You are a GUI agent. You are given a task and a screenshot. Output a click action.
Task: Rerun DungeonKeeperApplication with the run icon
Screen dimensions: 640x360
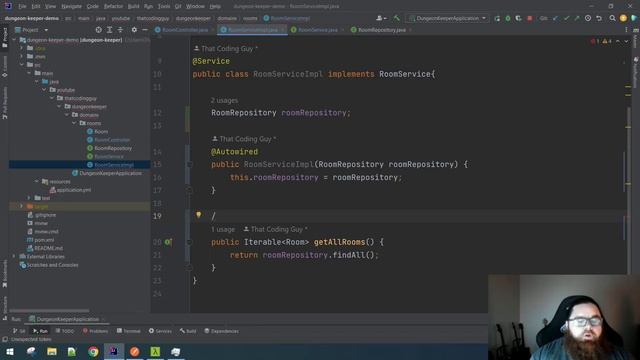497,18
